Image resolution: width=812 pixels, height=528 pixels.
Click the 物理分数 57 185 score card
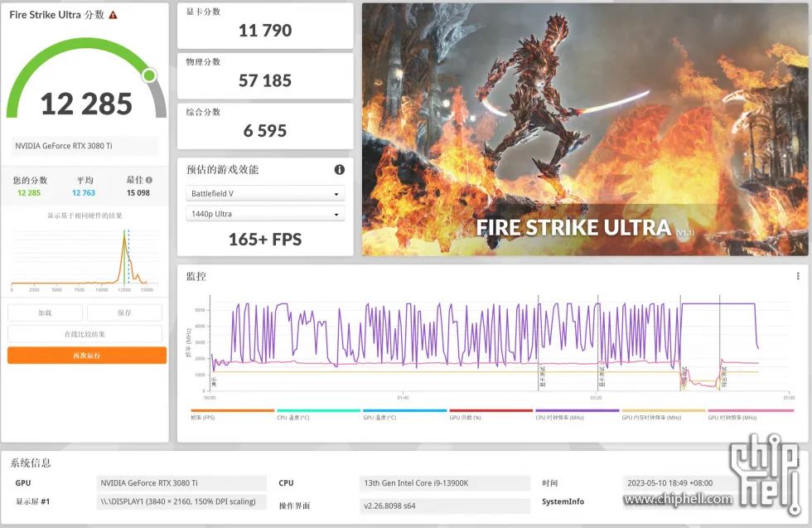pyautogui.click(x=265, y=75)
